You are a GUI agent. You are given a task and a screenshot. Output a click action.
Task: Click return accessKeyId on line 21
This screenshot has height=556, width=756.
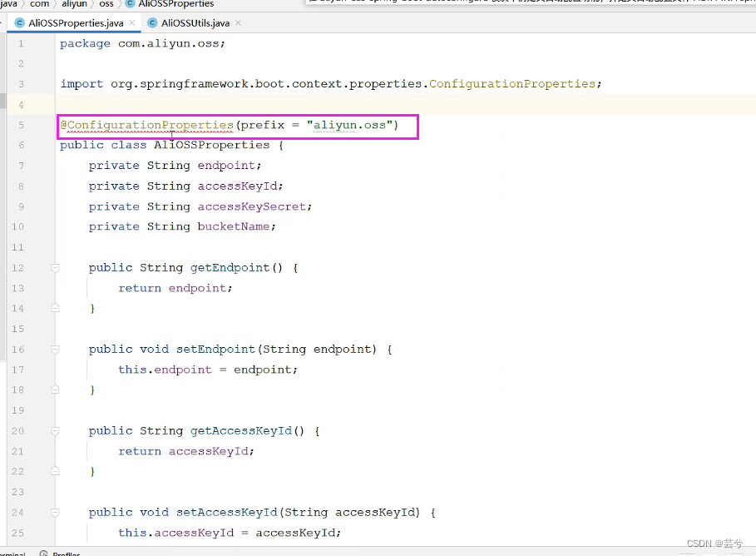coord(186,451)
